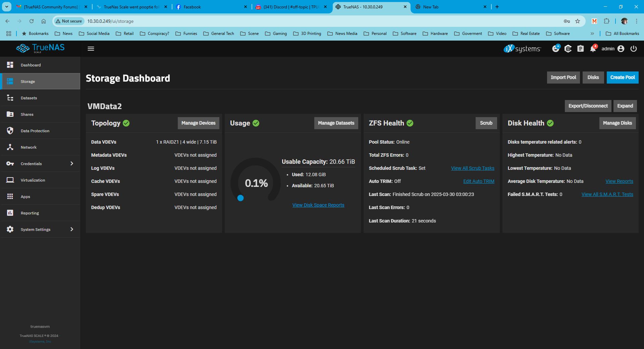Go to Datasets in the sidebar
The width and height of the screenshot is (644, 349).
(29, 98)
